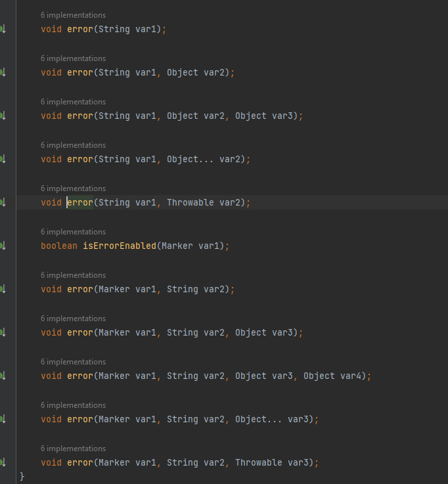Click gutter icon beside error(String var1, Object var2)
The height and width of the screenshot is (484, 448).
pos(3,72)
